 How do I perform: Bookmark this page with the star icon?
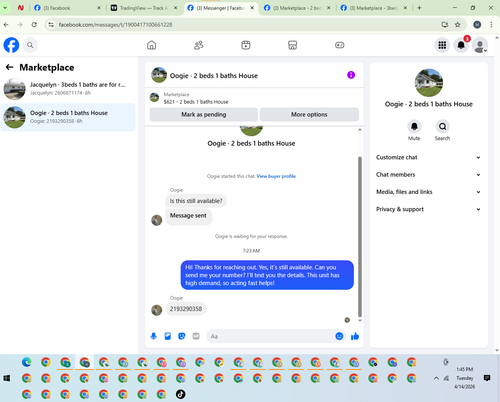(x=458, y=25)
